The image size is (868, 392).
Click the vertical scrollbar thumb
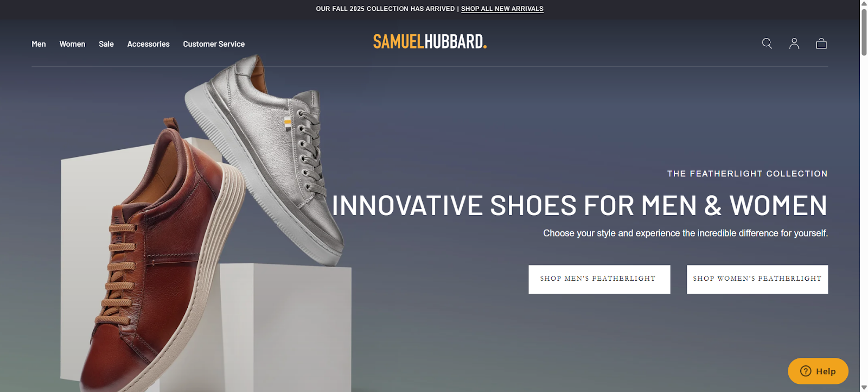864,31
